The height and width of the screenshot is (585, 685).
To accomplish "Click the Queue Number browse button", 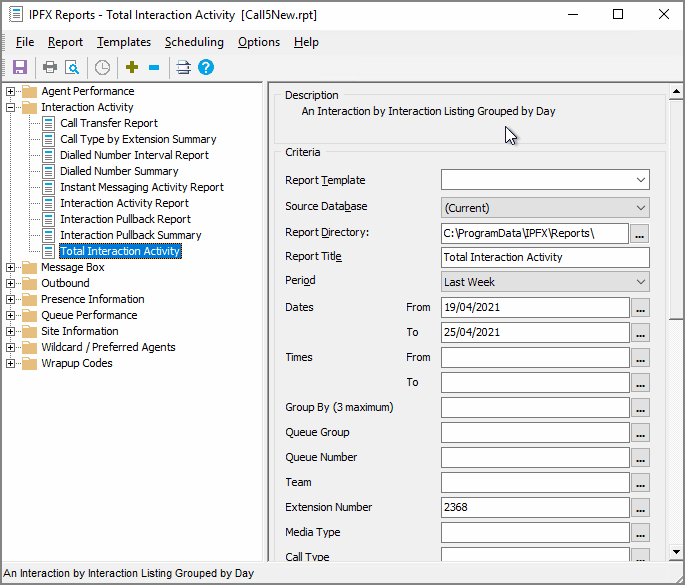I will pyautogui.click(x=640, y=458).
